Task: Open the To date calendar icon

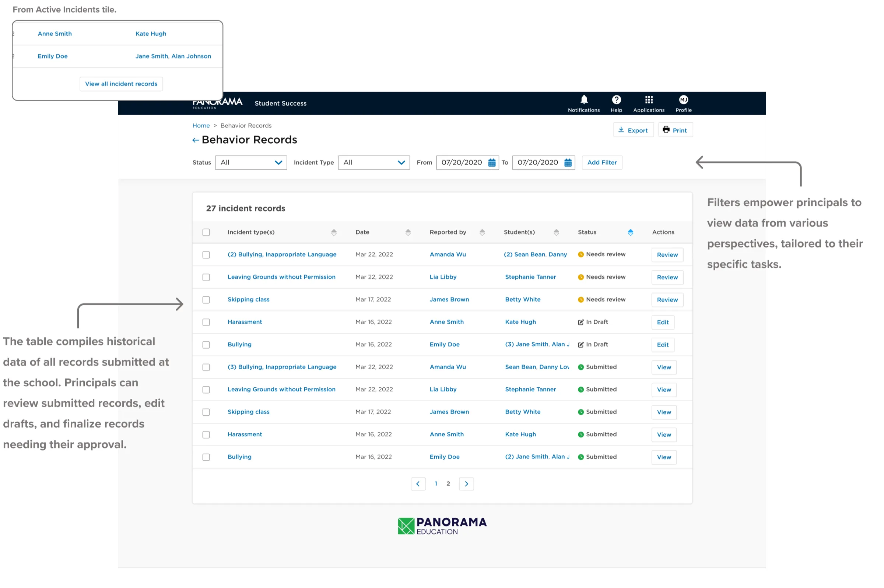Action: pos(568,163)
